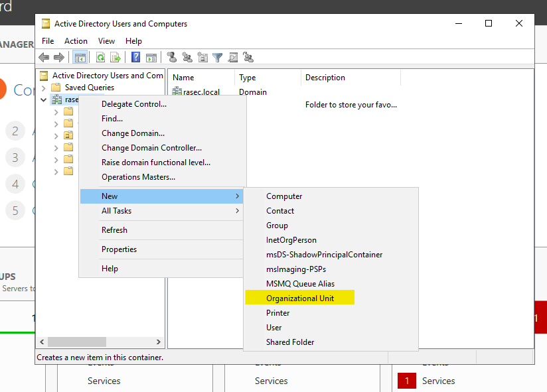Click Add to group toolbar icon

click(x=248, y=57)
